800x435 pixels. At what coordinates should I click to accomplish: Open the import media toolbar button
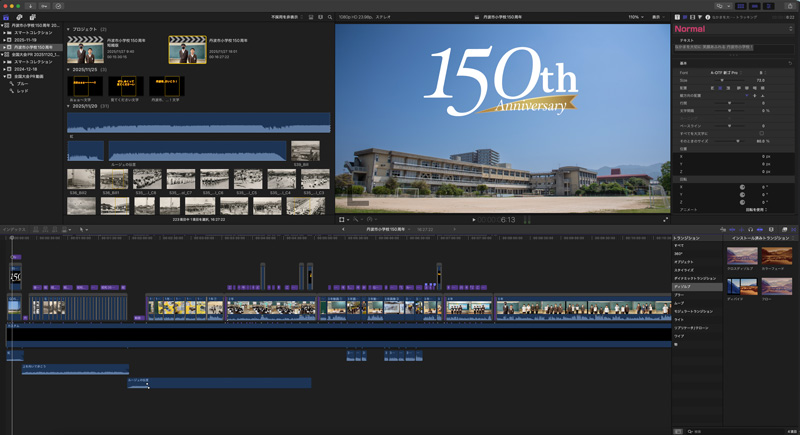29,5
